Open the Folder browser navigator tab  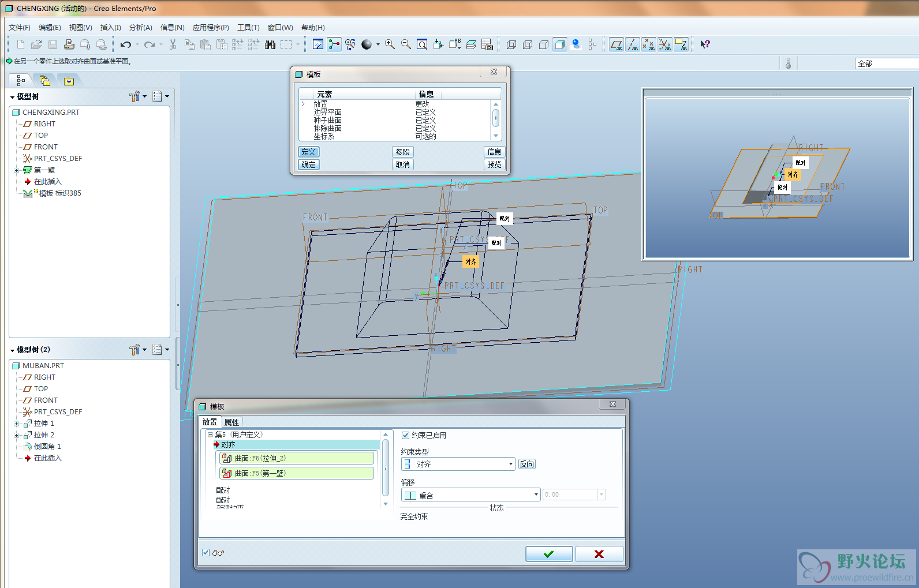point(45,81)
